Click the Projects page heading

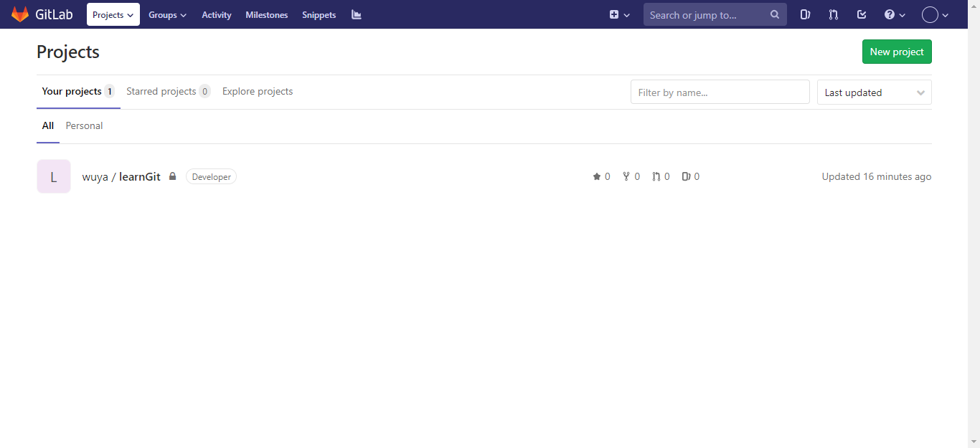[68, 52]
